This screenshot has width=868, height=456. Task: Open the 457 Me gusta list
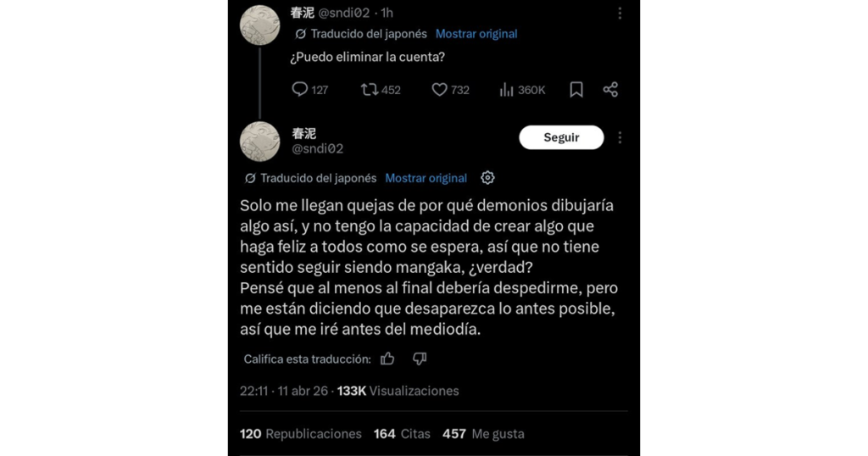point(483,434)
